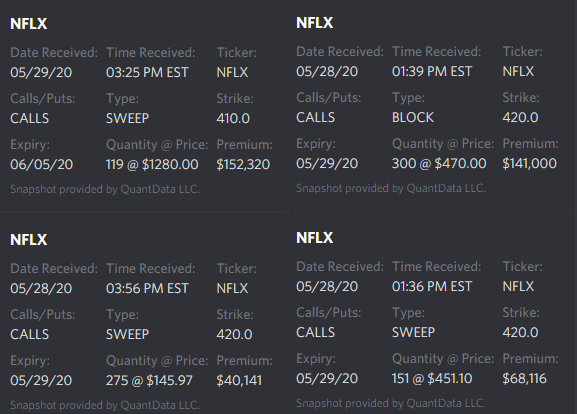The width and height of the screenshot is (577, 414).
Task: Click the 05/29/20 date received value
Action: (x=41, y=72)
